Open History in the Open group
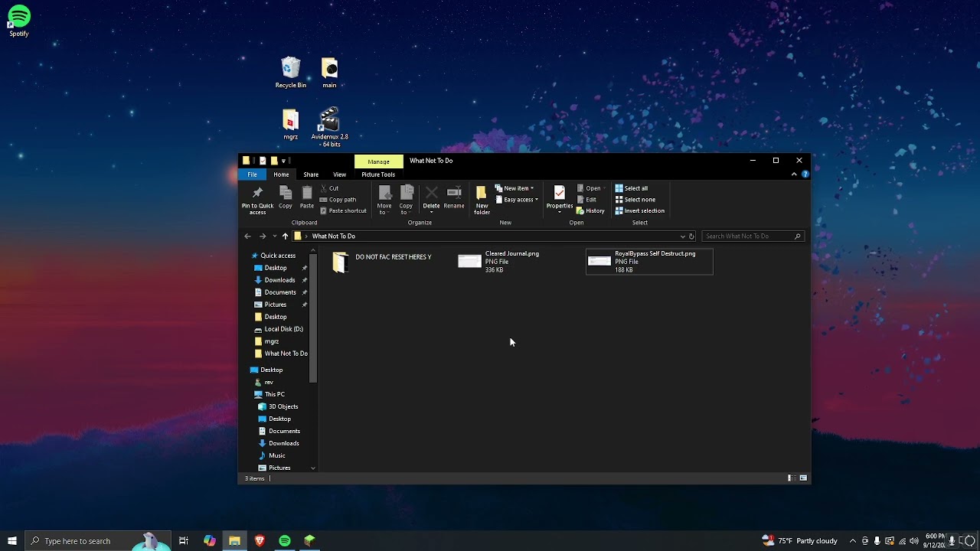This screenshot has height=551, width=980. 590,211
